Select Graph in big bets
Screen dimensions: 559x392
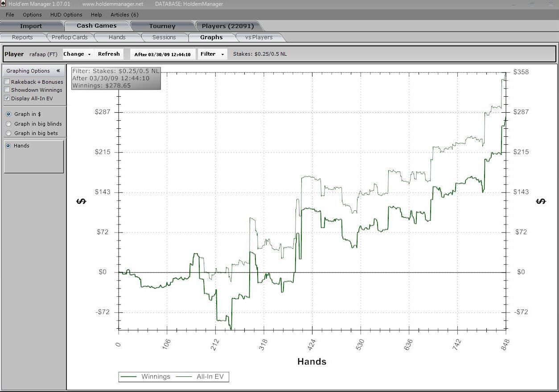coord(8,133)
